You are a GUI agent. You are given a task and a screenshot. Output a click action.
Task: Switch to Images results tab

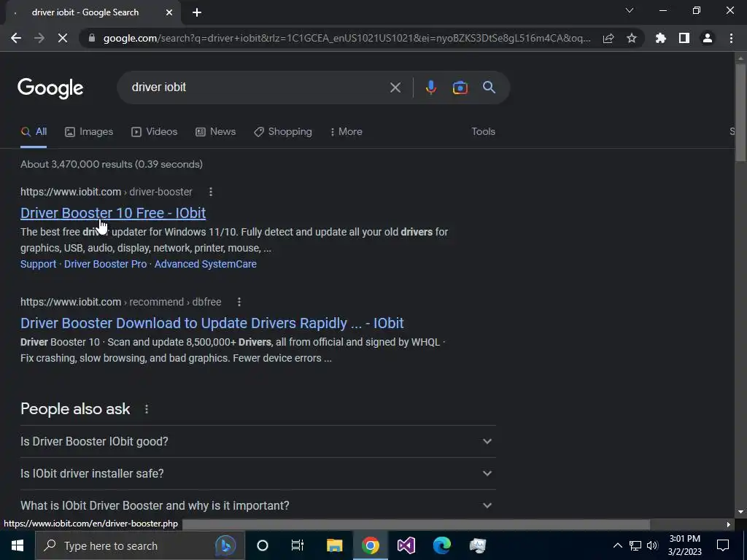point(89,132)
